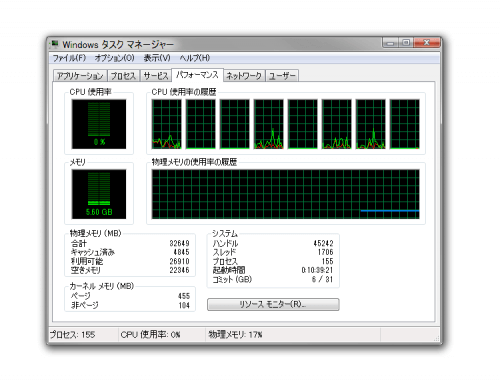
Task: Click the CPU 使用率 gauge showing 0 %
Action: pyautogui.click(x=99, y=124)
